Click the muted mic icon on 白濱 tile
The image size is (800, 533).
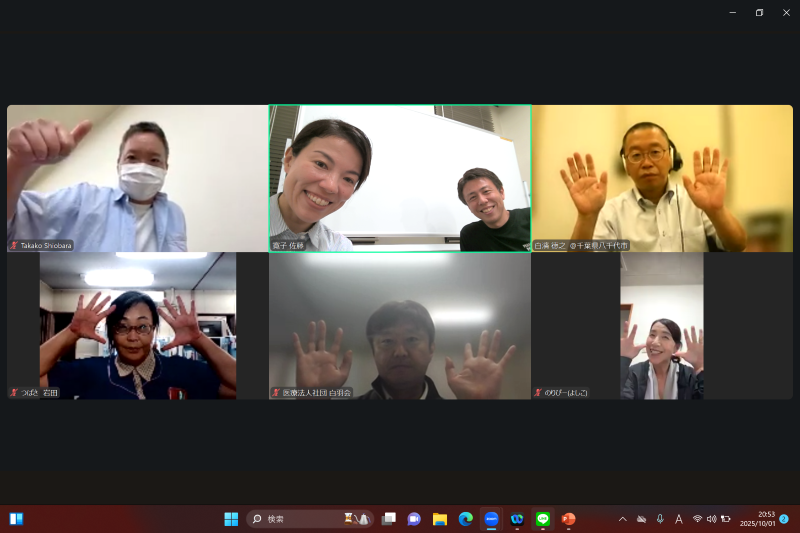[537, 245]
